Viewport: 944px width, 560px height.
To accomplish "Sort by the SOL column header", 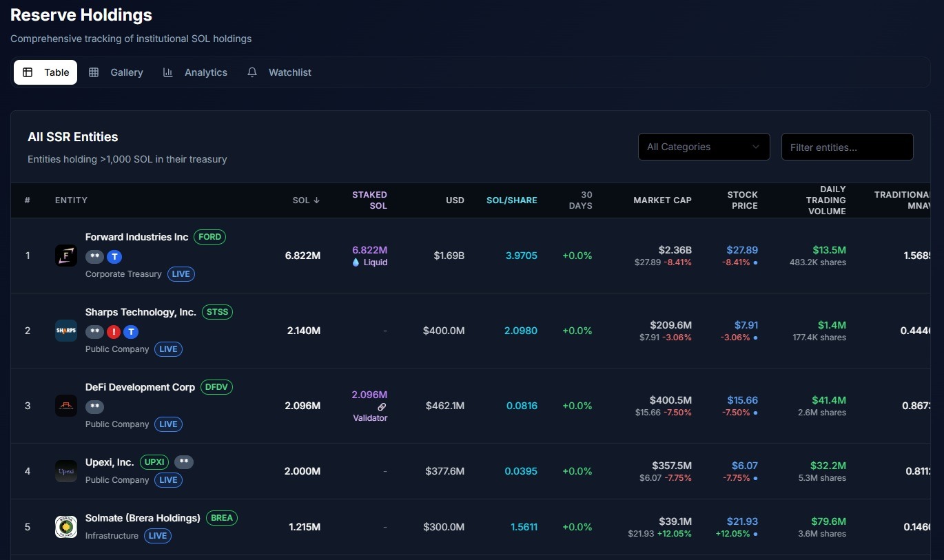I will (306, 200).
